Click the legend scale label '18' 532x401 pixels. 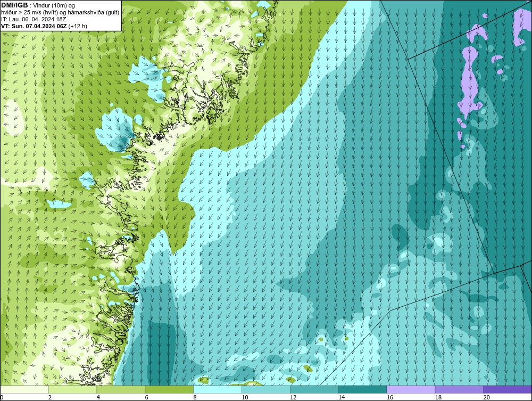click(438, 397)
